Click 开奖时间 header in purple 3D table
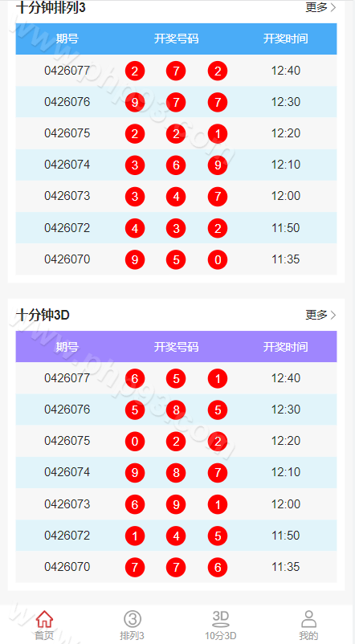 click(x=286, y=347)
